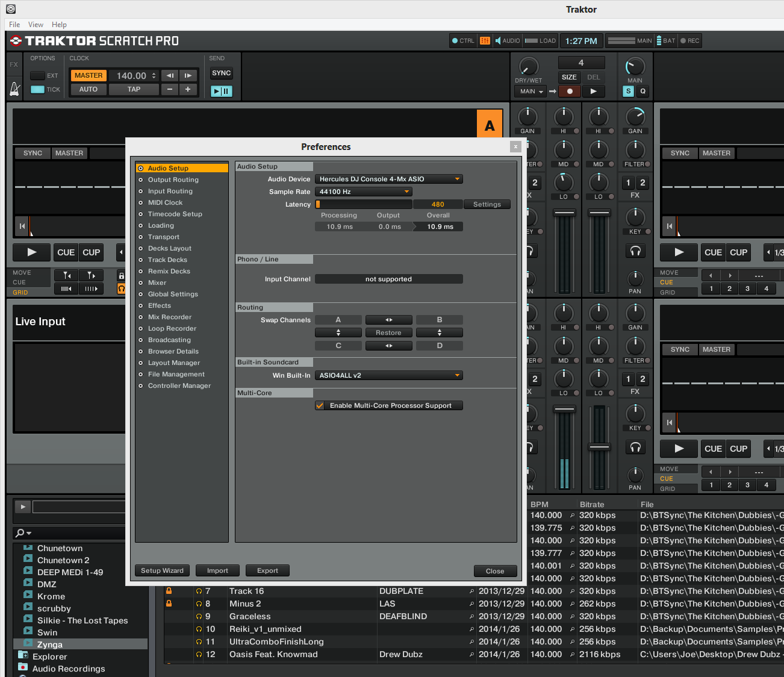Click the clock tempo 140.00 stepper arrows
The width and height of the screenshot is (784, 677).
[x=154, y=75]
